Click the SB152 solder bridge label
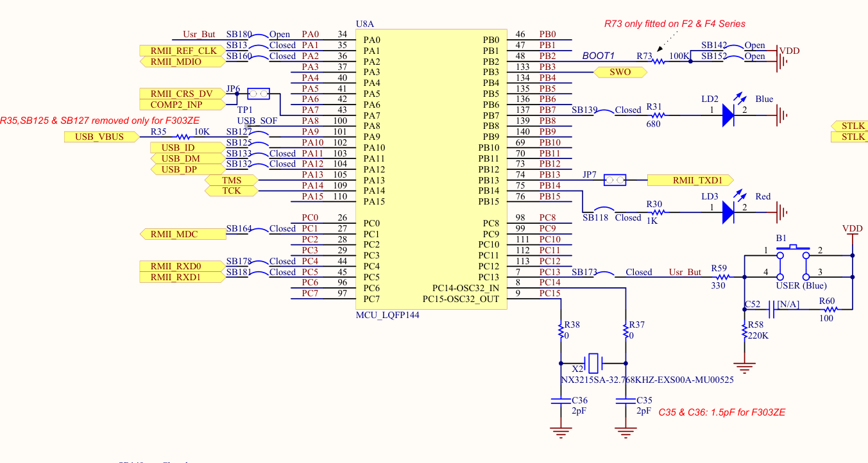The width and height of the screenshot is (868, 463). pos(714,56)
